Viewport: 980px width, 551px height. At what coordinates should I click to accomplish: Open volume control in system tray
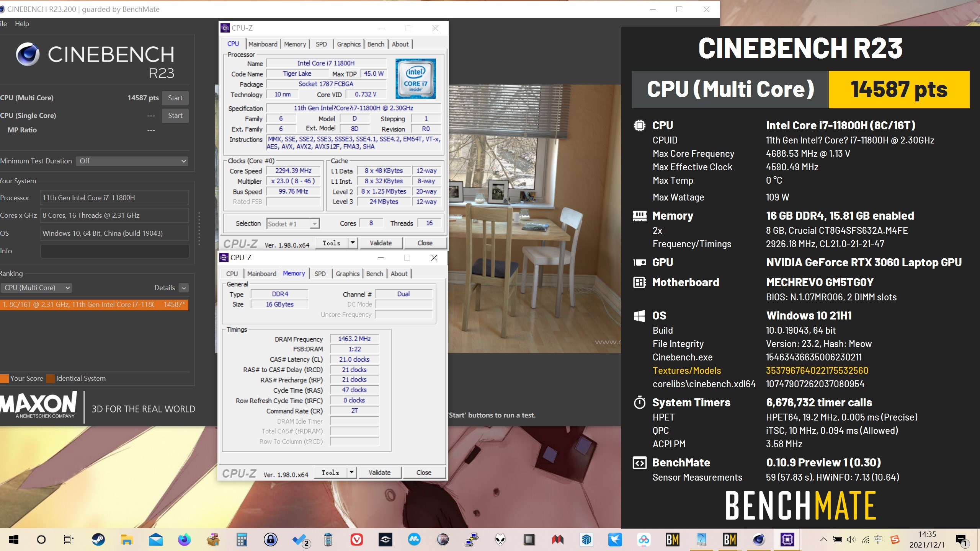tap(851, 540)
